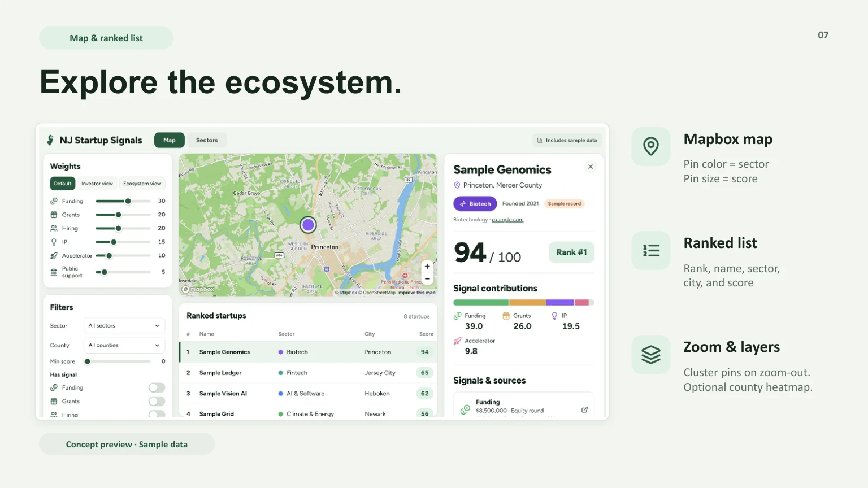868x488 pixels.
Task: Adjust the Funding weight slider
Action: pos(123,201)
